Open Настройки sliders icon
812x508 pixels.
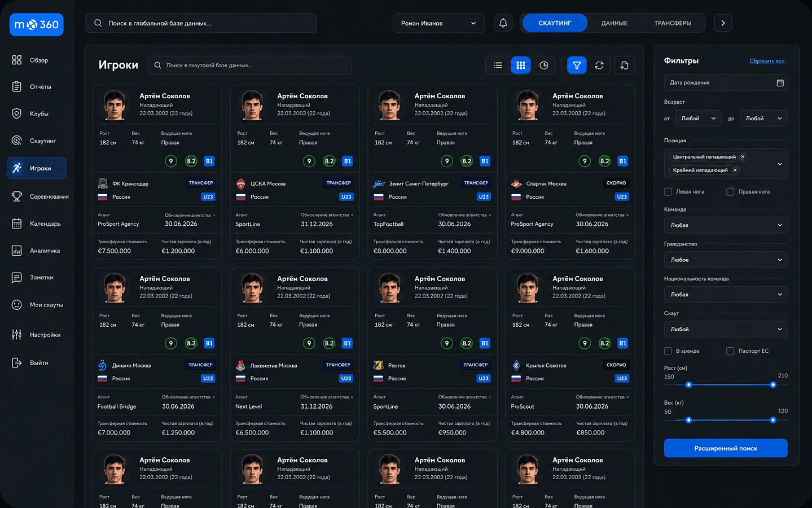(17, 335)
